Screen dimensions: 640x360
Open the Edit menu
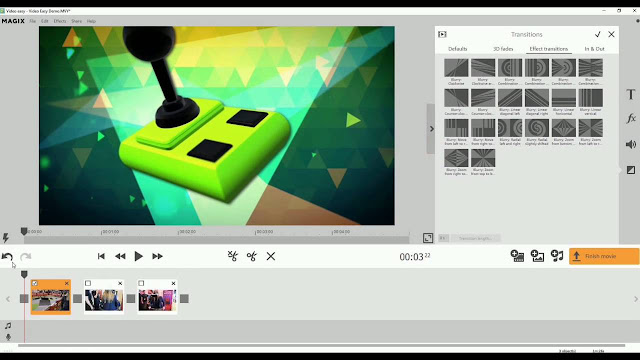[x=44, y=21]
